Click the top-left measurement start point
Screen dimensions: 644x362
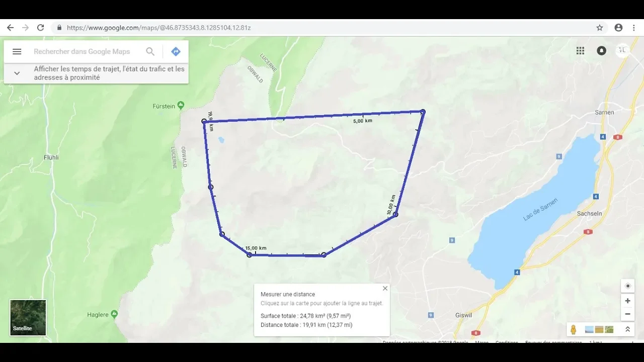click(204, 121)
